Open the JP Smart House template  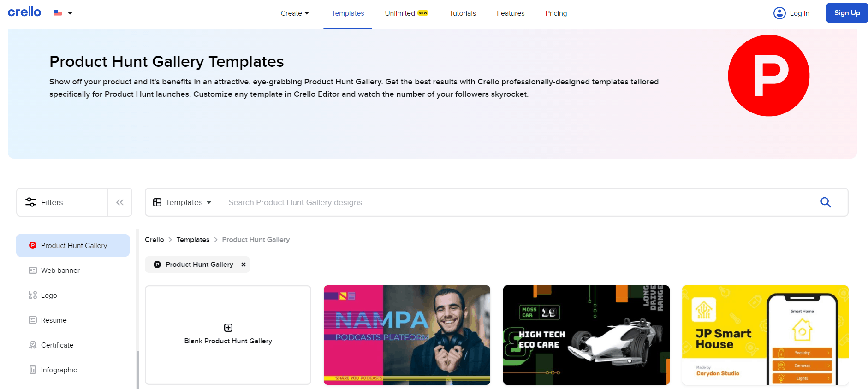coord(765,335)
